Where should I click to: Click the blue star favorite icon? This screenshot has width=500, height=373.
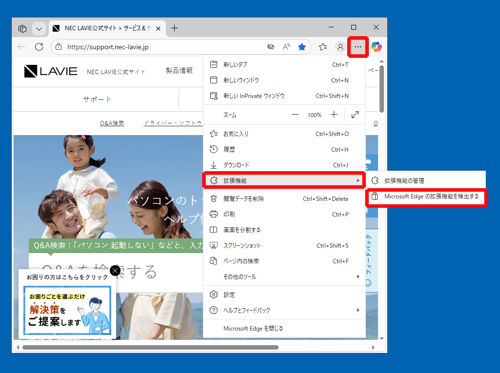click(302, 47)
